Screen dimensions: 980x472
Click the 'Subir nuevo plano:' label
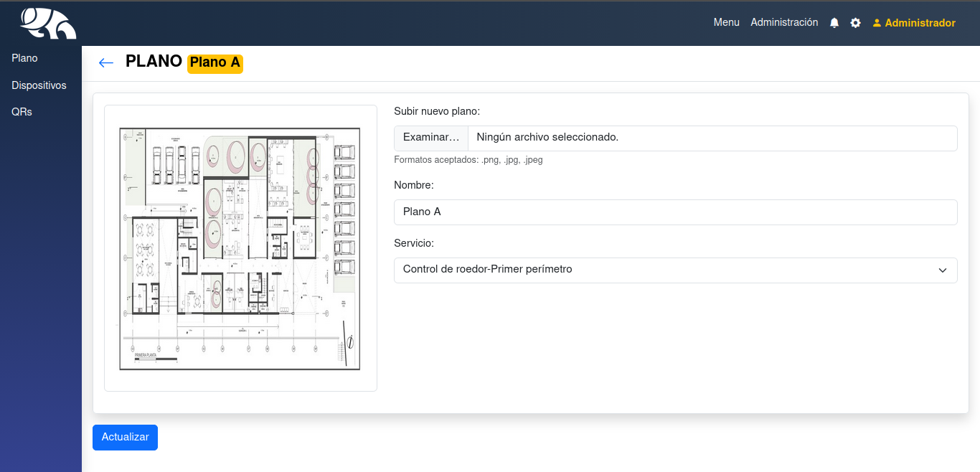point(437,111)
